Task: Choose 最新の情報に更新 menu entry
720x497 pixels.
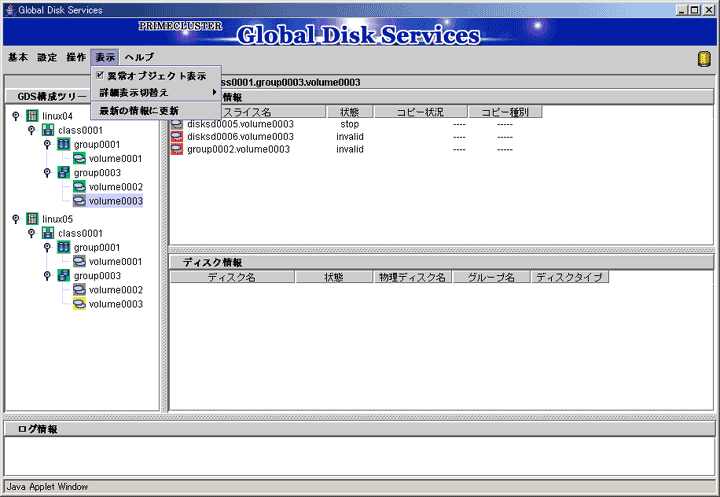Action: click(156, 111)
